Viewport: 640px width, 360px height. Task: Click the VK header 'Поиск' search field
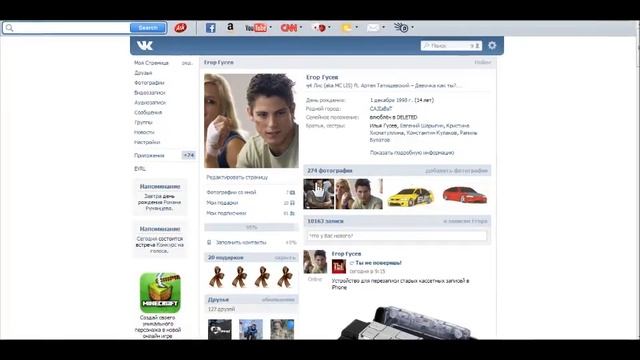click(x=451, y=45)
